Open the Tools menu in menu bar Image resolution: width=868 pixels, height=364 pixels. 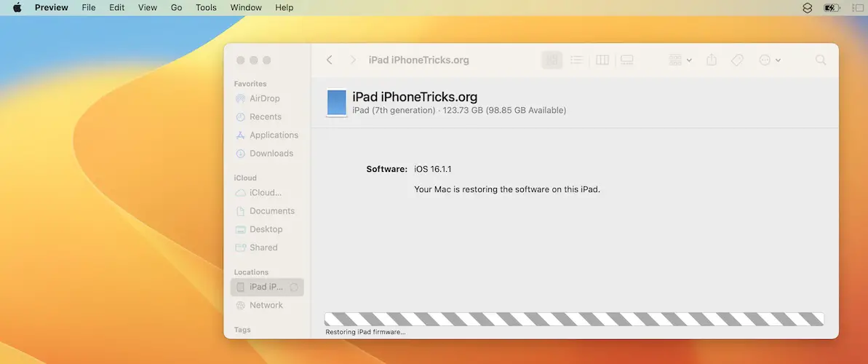point(206,7)
